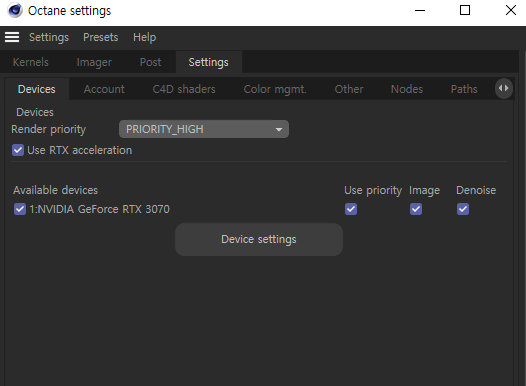
Task: Click the Denoise column header
Action: point(476,190)
